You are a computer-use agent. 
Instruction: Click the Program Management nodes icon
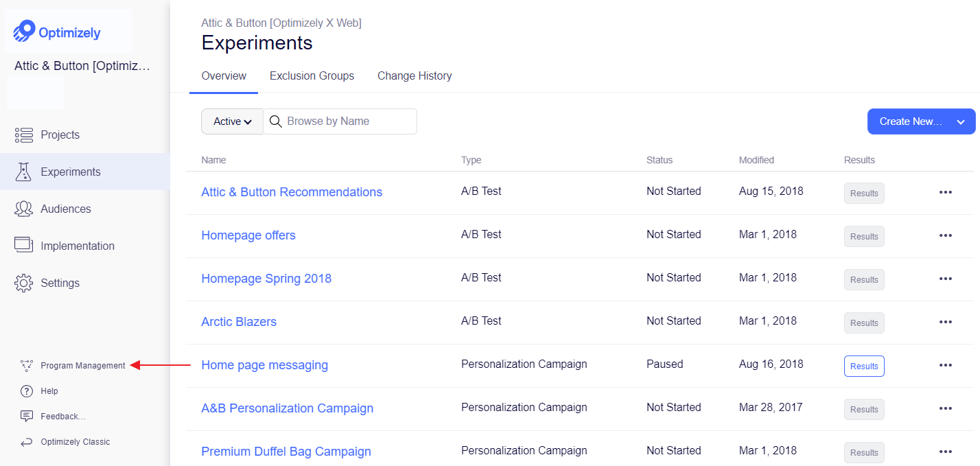point(27,365)
